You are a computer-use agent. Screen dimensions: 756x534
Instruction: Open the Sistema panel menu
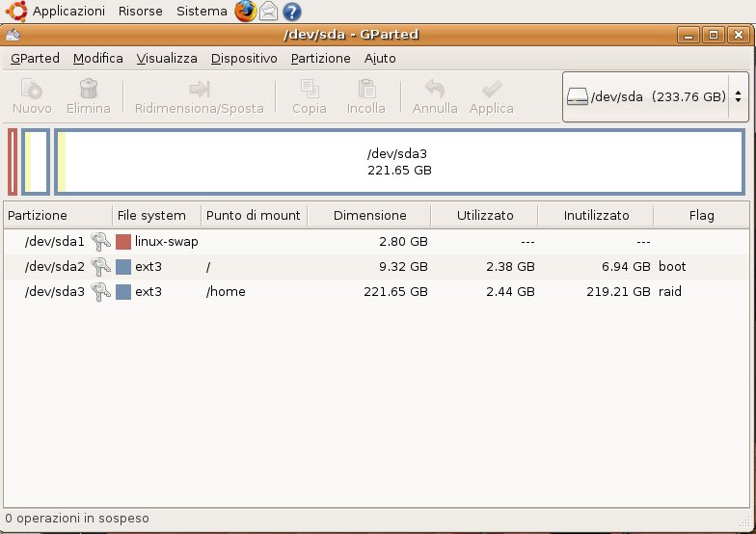[202, 12]
